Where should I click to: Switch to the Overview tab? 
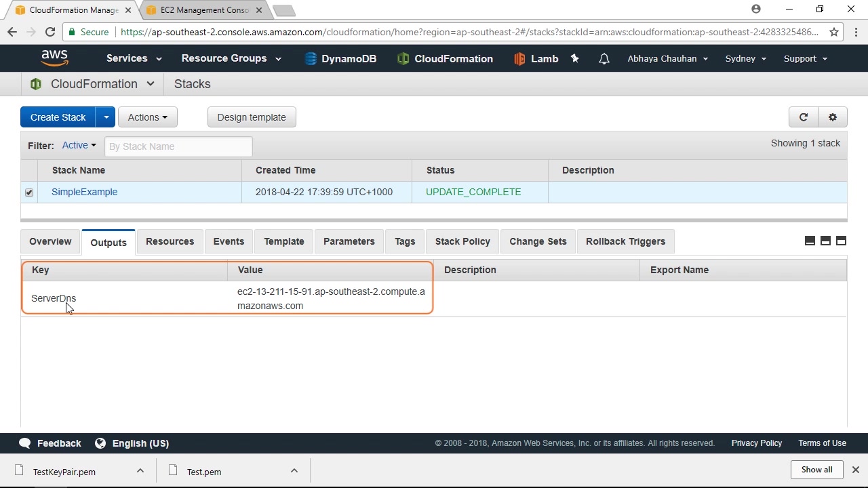[x=50, y=241]
